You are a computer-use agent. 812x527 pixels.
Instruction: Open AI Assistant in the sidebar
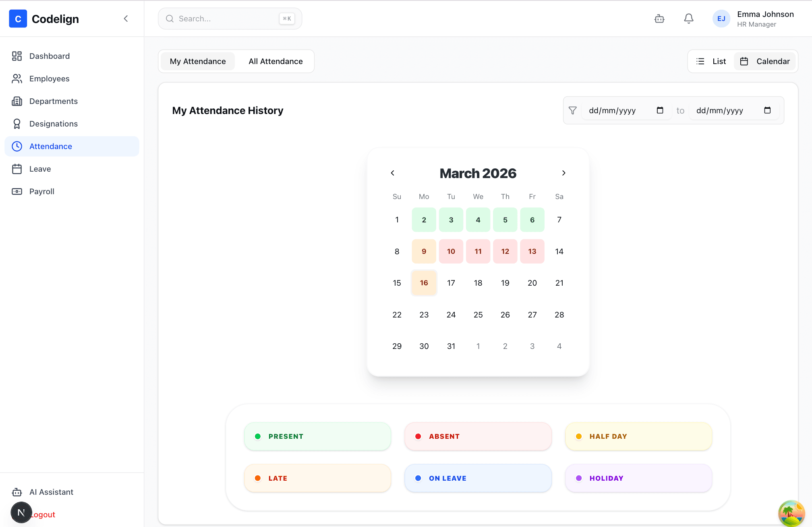tap(51, 492)
